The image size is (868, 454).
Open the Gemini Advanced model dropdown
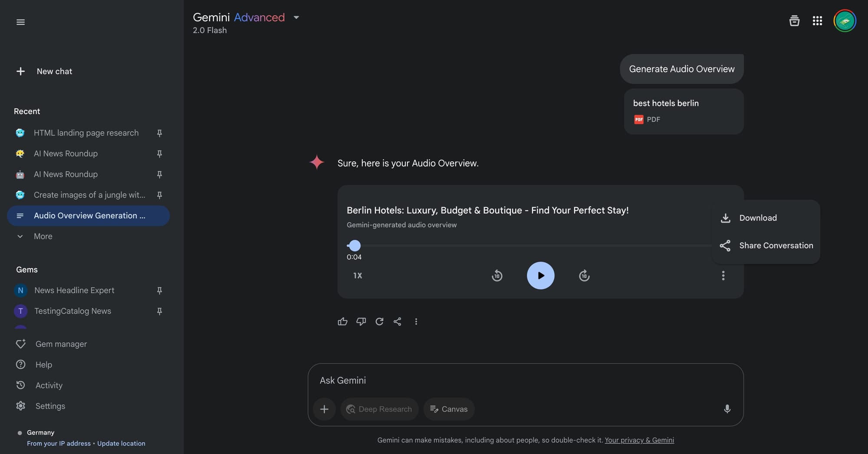296,18
